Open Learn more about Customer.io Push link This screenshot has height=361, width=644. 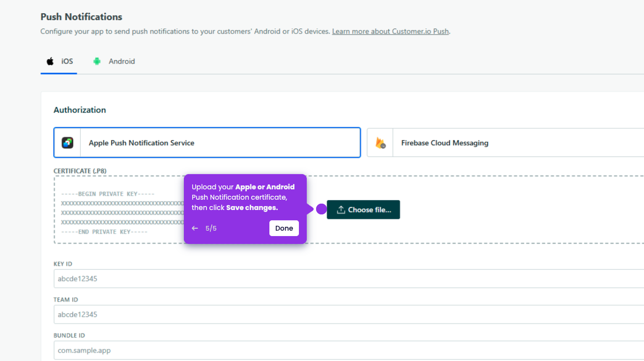pyautogui.click(x=390, y=31)
